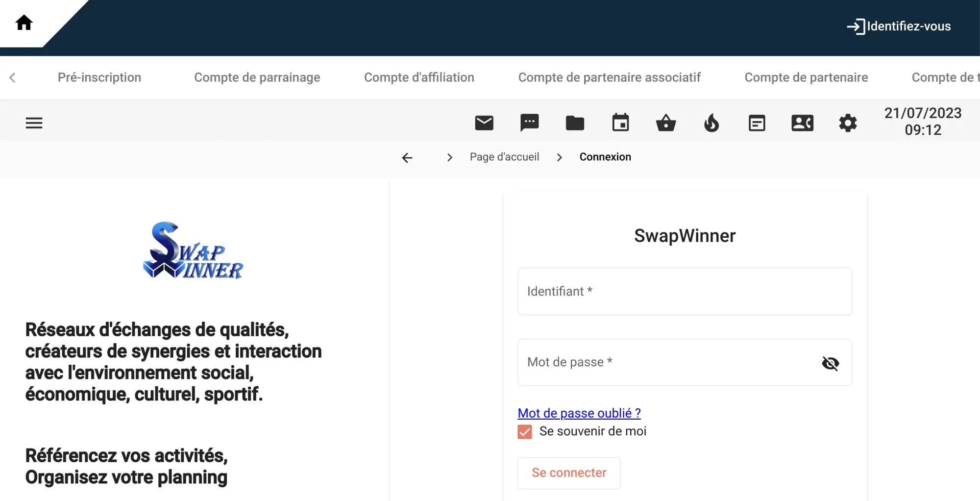Select the Pré-inscription tab
Viewport: 980px width, 501px height.
point(99,77)
